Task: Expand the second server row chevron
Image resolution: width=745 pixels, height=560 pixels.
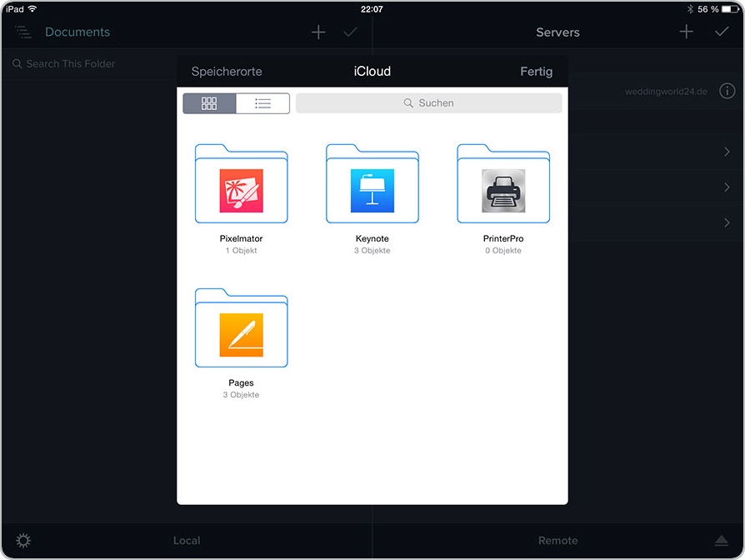Action: click(727, 187)
